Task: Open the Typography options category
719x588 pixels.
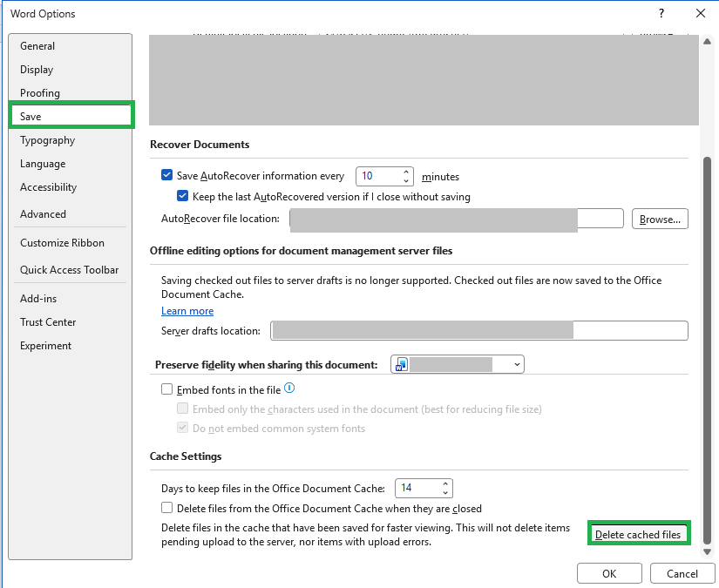Action: click(x=71, y=140)
